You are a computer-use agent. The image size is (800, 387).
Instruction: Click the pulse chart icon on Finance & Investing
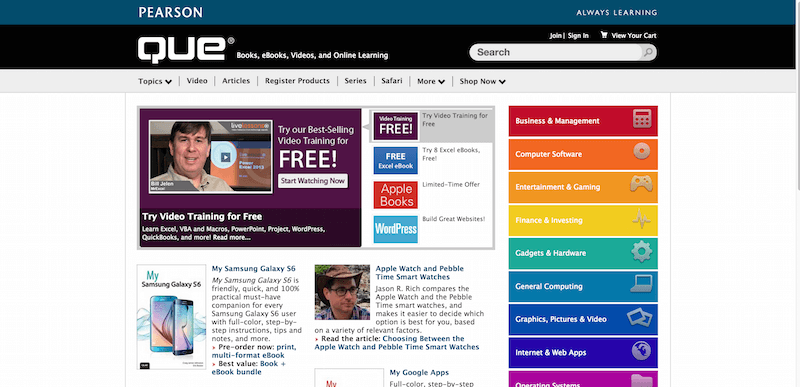pyautogui.click(x=641, y=219)
